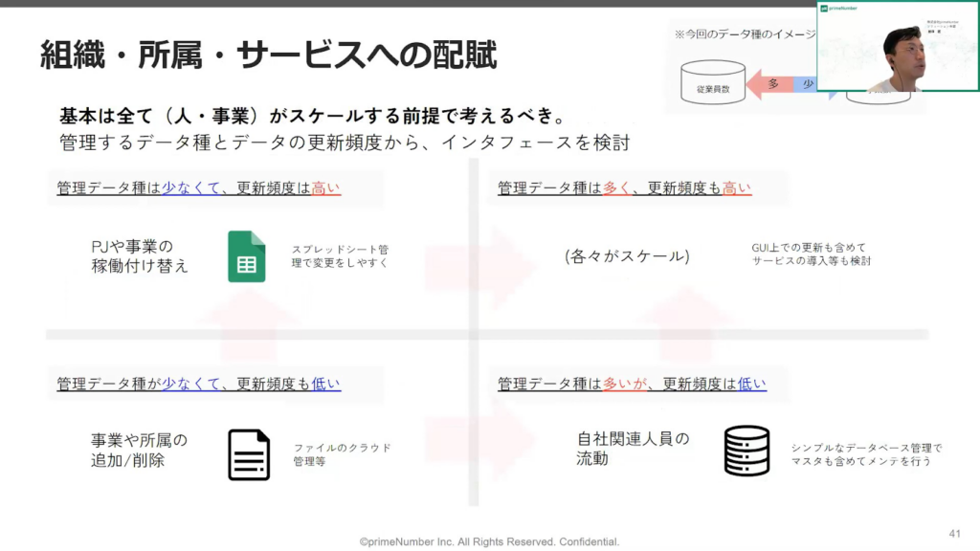Click the black document file icon
This screenshot has height=551, width=980.
click(x=248, y=454)
